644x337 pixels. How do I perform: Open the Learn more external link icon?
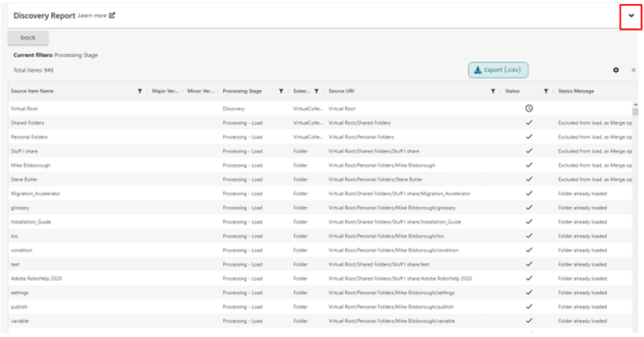[112, 16]
